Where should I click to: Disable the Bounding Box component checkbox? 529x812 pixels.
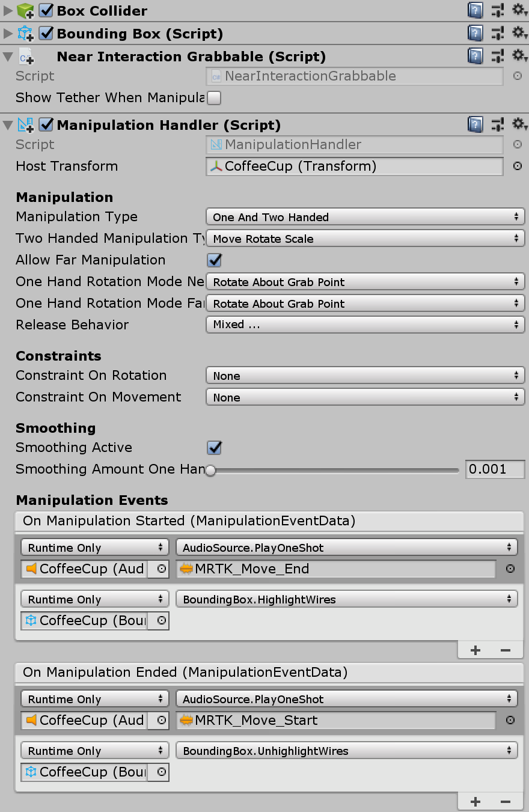coord(46,33)
